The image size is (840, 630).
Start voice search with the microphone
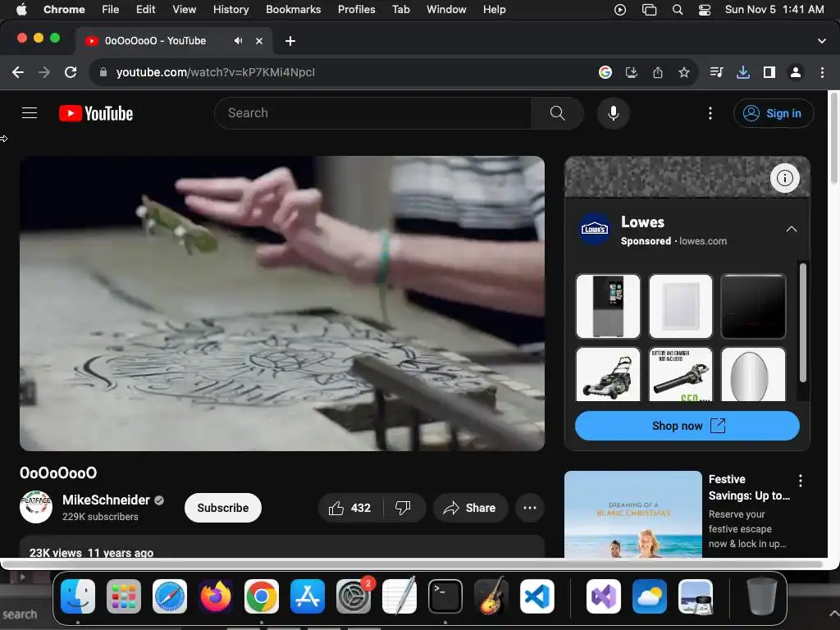tap(614, 113)
